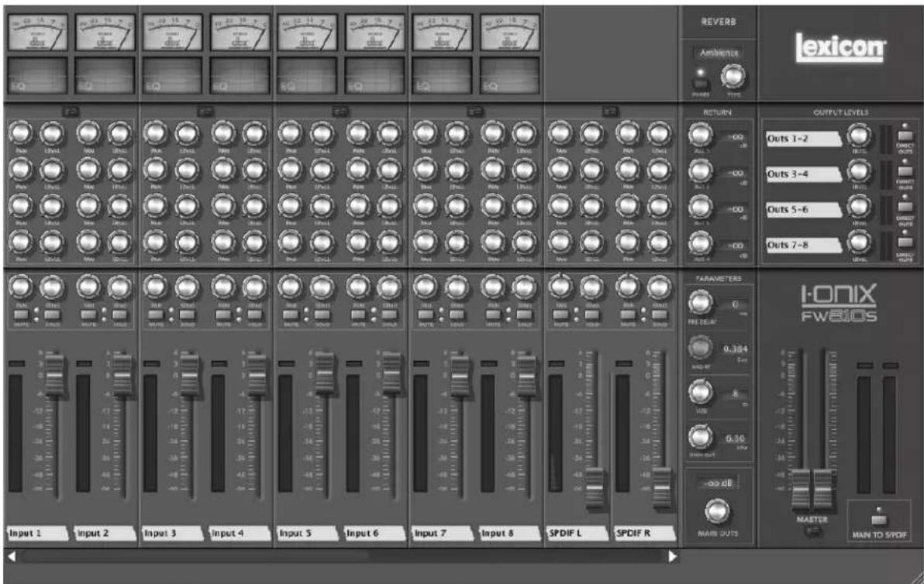Click the link icon above the SPDIF channels

click(611, 111)
